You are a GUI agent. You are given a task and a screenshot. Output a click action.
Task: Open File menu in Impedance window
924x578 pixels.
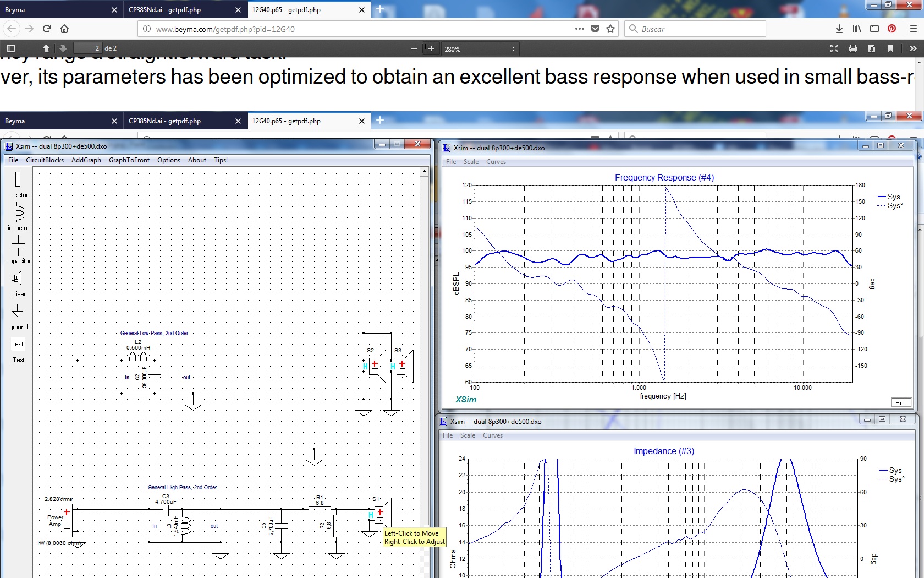(x=448, y=435)
